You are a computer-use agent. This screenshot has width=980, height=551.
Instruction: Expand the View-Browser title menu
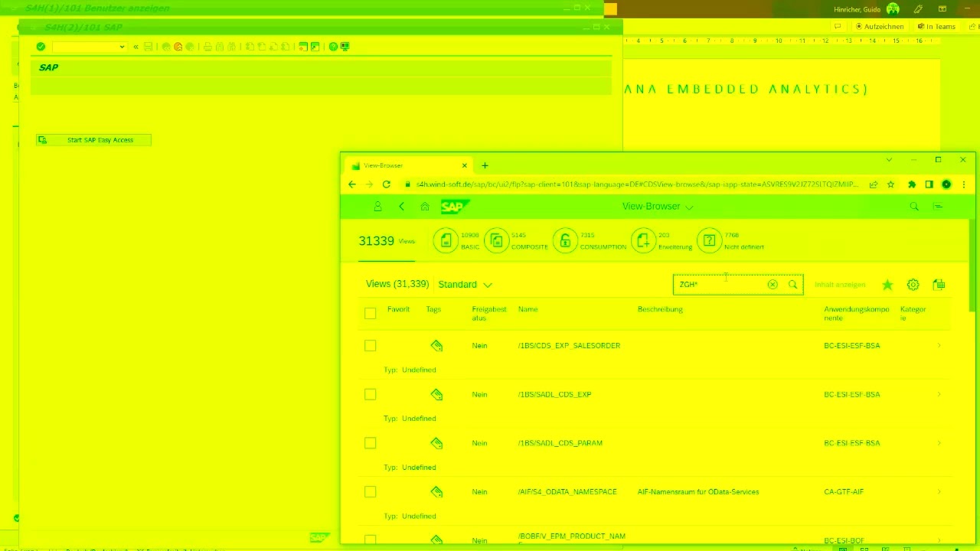[x=689, y=207]
